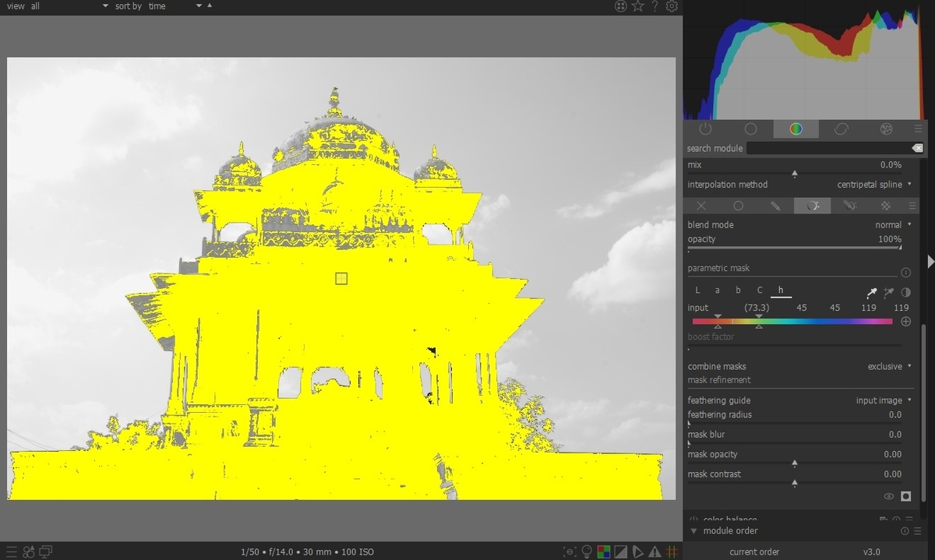Image resolution: width=935 pixels, height=560 pixels.
Task: Toggle gamut check warning triangle
Action: (655, 551)
